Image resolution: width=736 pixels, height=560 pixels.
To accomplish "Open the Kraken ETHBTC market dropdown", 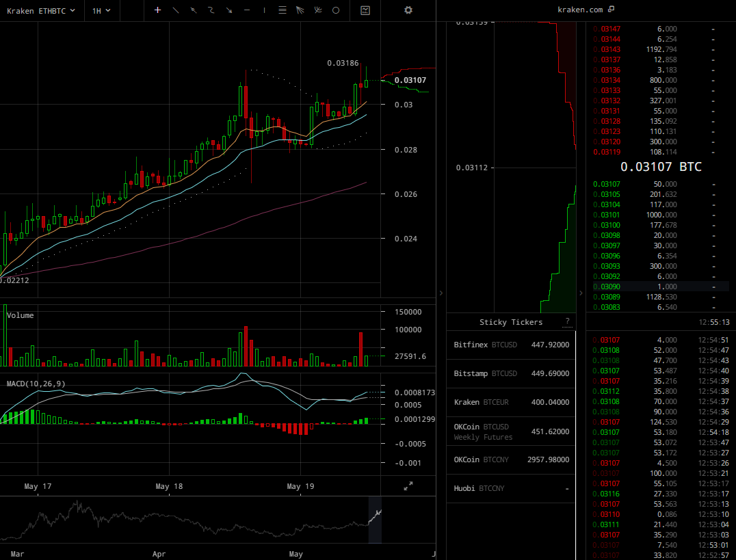I will [41, 10].
